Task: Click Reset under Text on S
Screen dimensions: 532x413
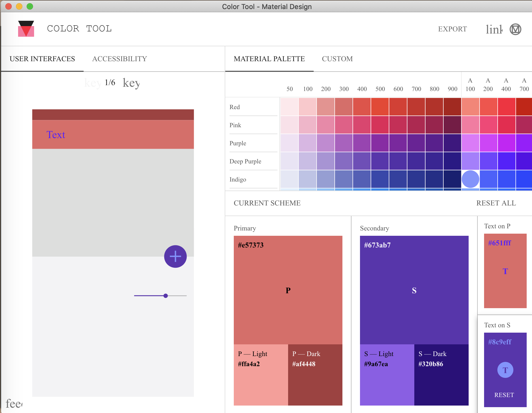Action: coord(504,395)
